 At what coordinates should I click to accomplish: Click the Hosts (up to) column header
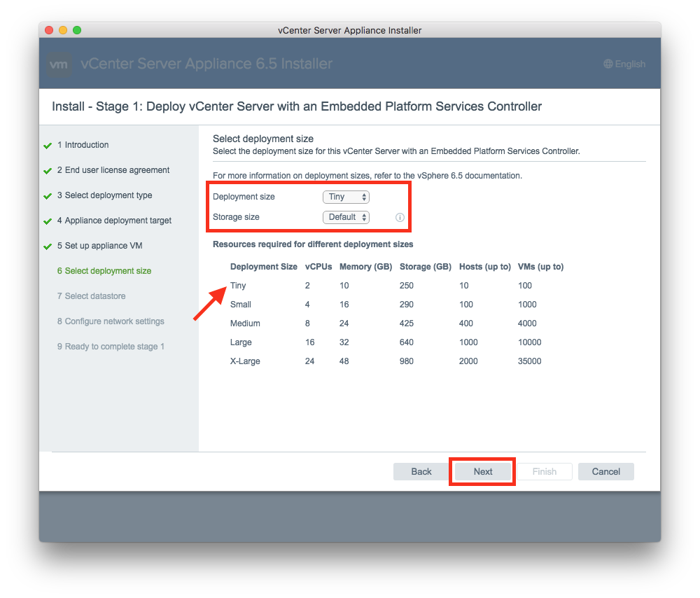tap(485, 267)
